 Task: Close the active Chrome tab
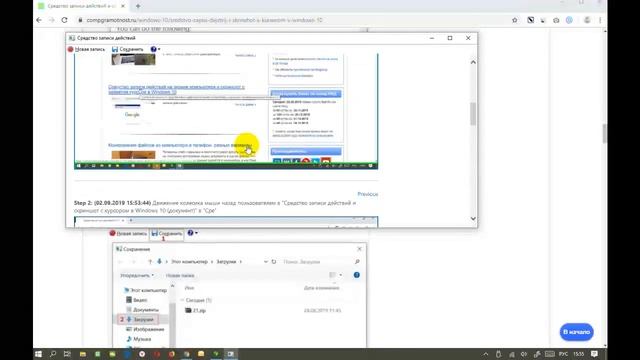point(123,6)
